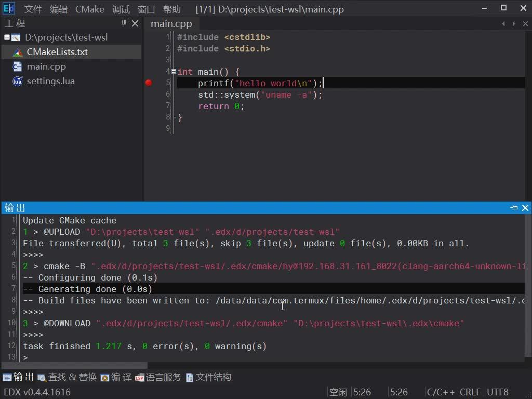Switch to the 输出 bottom tab
Screen dimensions: 532x399
coord(18,377)
